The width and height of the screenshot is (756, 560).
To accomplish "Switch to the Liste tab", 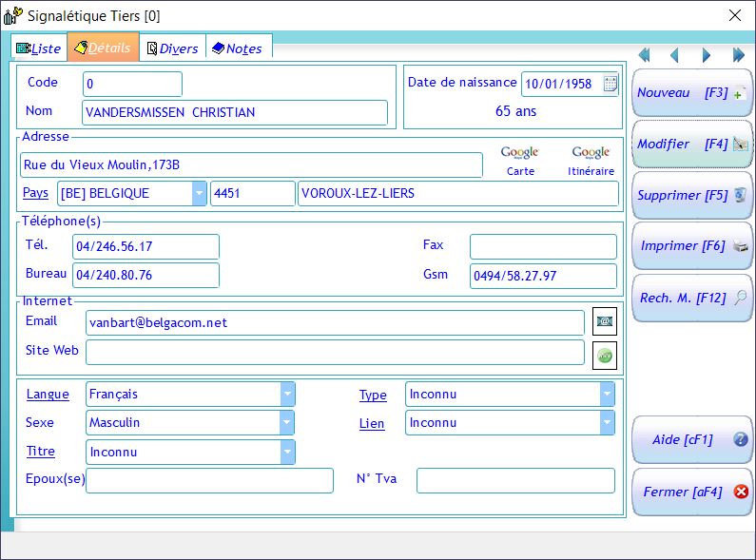I will [39, 48].
